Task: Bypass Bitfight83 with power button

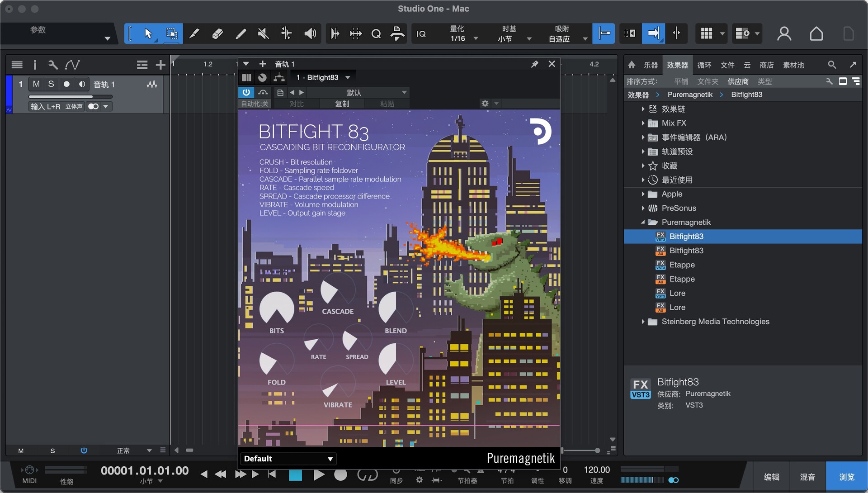Action: click(246, 92)
